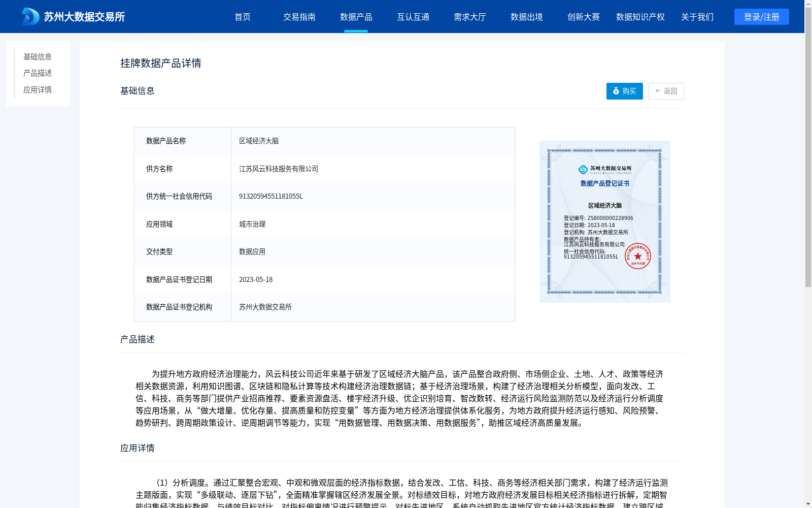Open the 数据出境 page
Viewport: 812px width, 508px height.
pos(527,17)
